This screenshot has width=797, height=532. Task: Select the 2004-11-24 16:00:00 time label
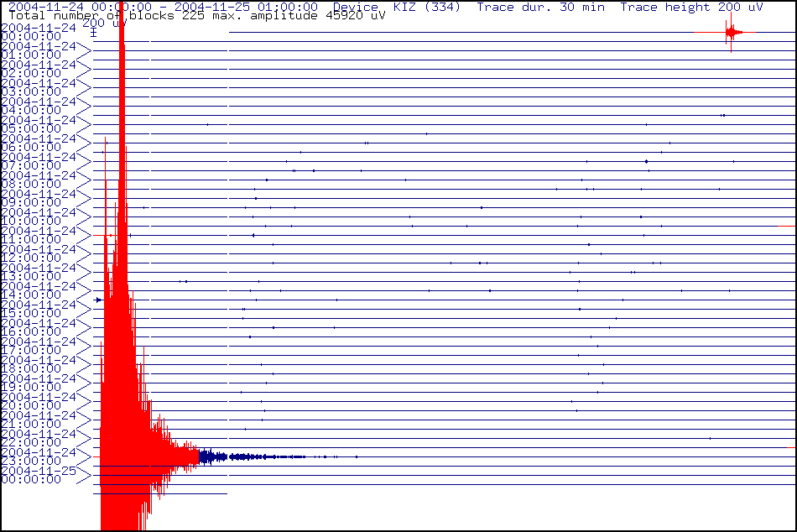pyautogui.click(x=39, y=327)
